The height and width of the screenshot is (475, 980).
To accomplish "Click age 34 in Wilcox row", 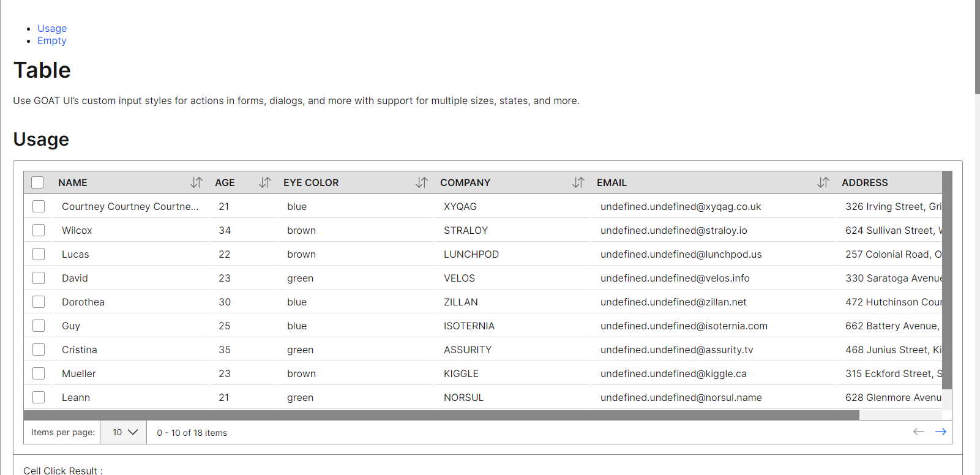I will click(x=225, y=230).
